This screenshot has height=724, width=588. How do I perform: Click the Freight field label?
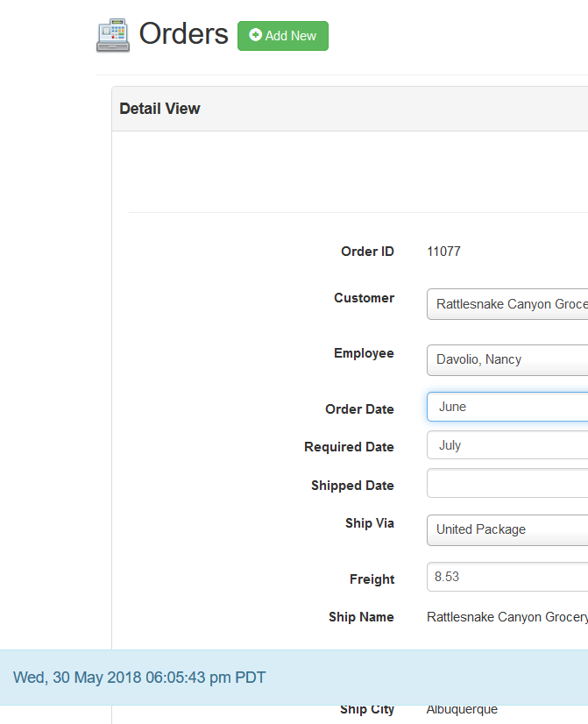point(372,579)
